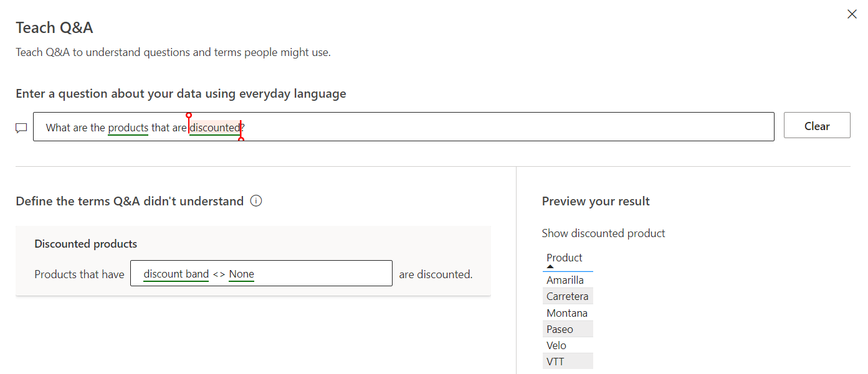
Task: Select the Velo row in preview
Action: (x=568, y=345)
